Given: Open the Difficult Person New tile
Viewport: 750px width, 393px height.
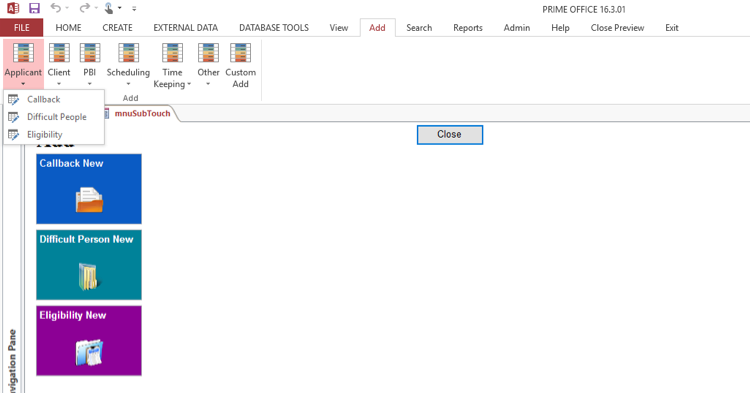Looking at the screenshot, I should click(89, 265).
